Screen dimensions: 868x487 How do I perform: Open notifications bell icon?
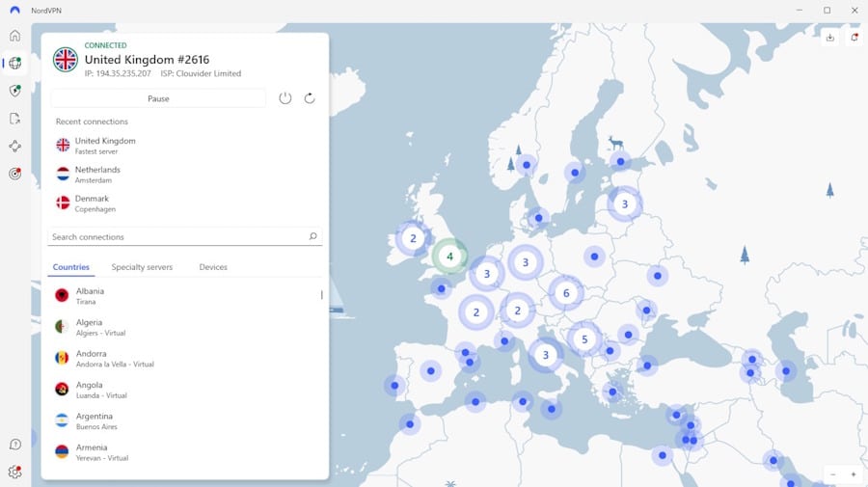click(x=854, y=38)
